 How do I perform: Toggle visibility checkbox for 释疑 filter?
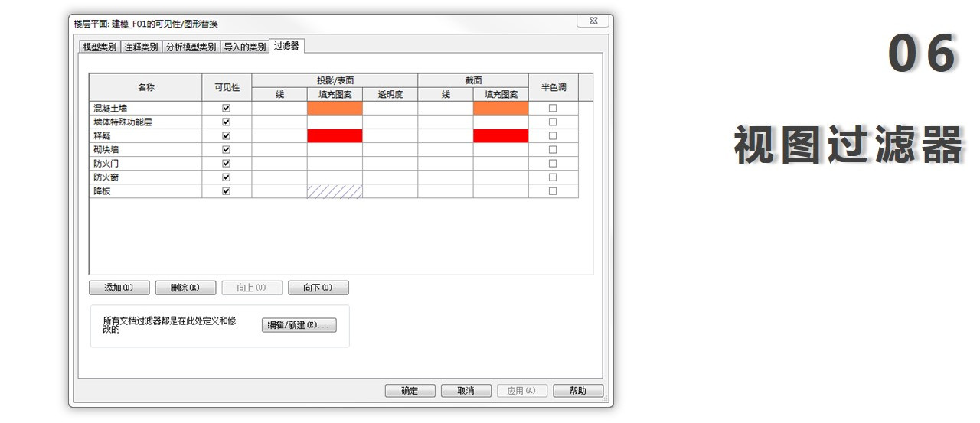226,135
